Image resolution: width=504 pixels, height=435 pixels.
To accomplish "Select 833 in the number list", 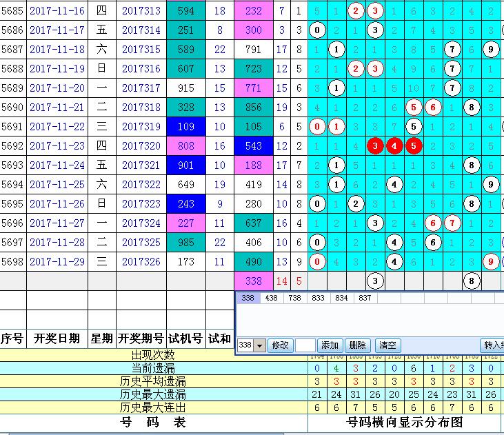I will pyautogui.click(x=319, y=298).
